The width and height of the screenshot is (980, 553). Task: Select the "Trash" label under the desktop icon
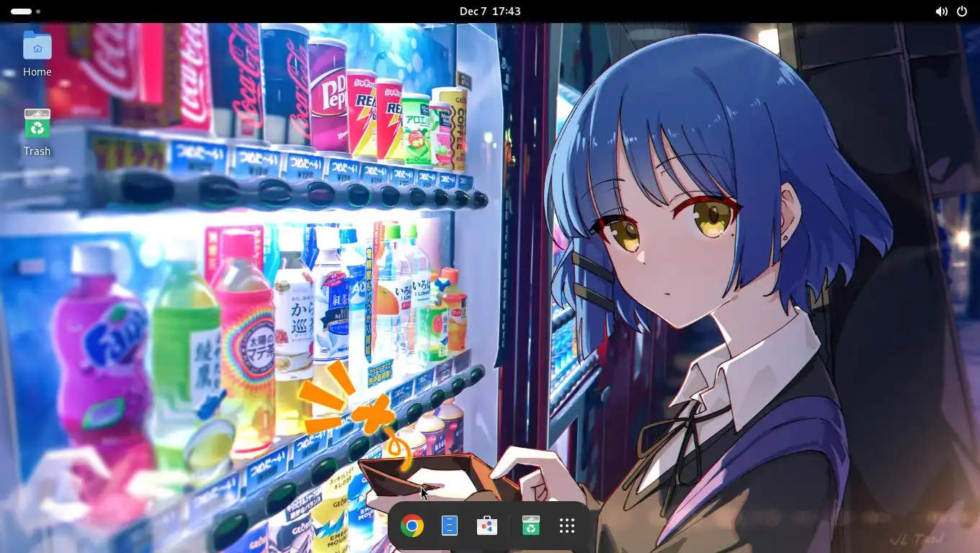tap(37, 151)
